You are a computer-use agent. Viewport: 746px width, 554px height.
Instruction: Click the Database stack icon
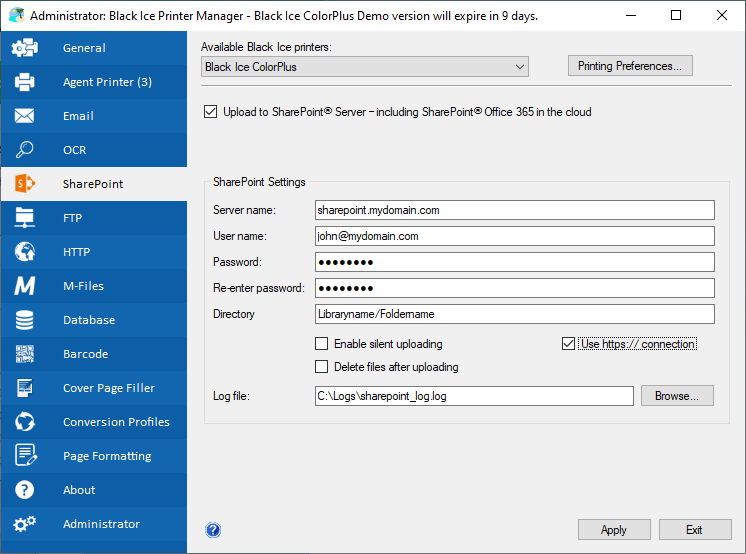coord(24,320)
